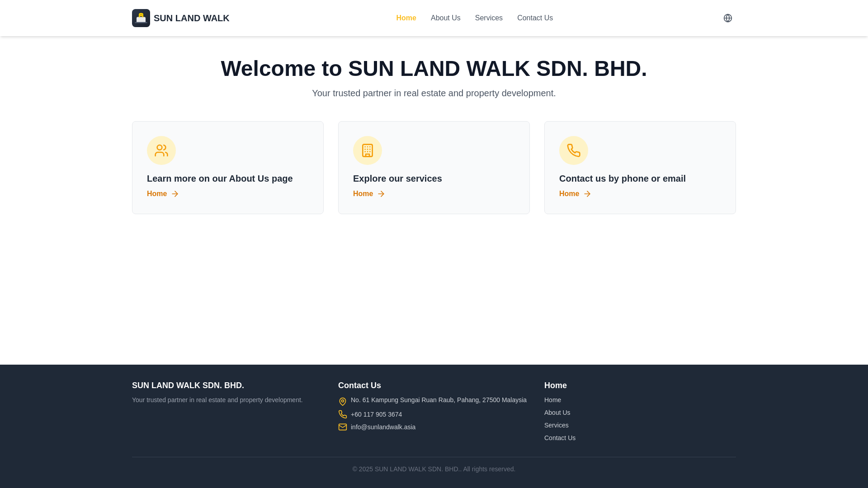Open the language globe selector
Viewport: 868px width, 488px height.
pos(728,18)
